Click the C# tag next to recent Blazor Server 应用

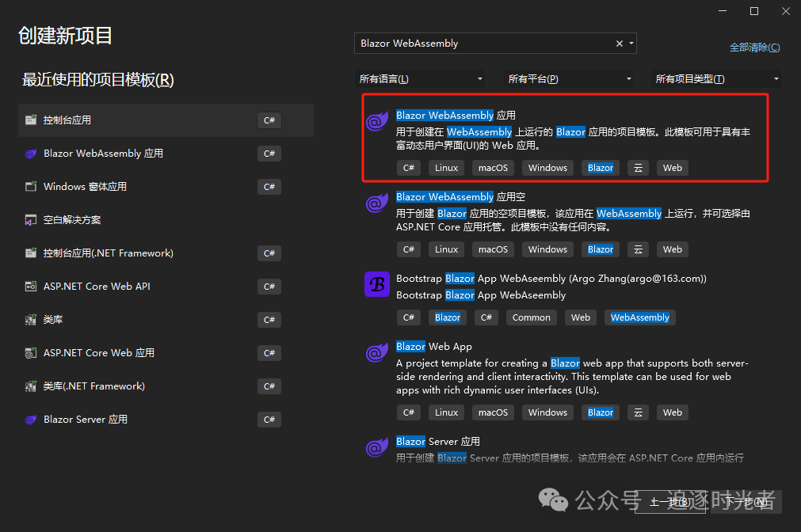[x=269, y=420]
